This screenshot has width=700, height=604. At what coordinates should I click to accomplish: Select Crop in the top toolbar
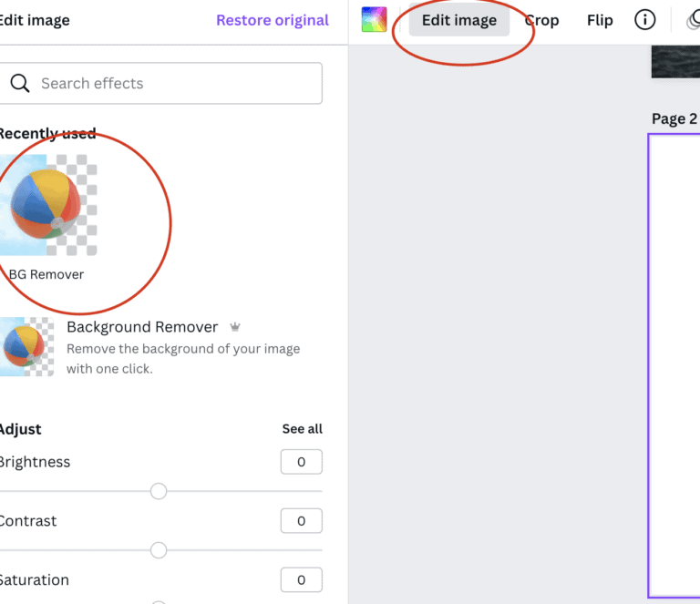point(541,20)
